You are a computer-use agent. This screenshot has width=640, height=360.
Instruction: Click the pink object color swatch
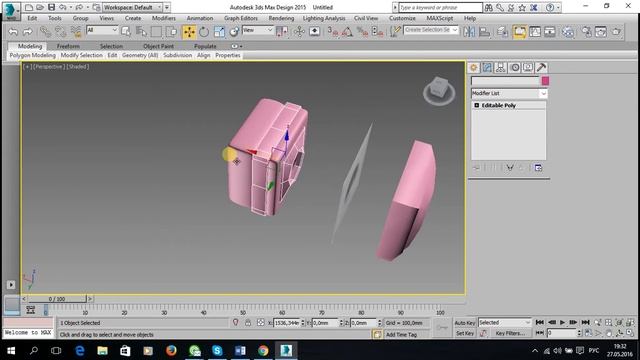tap(545, 81)
